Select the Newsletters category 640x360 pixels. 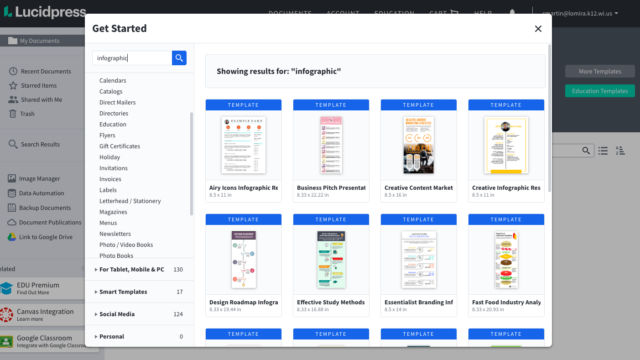[115, 234]
